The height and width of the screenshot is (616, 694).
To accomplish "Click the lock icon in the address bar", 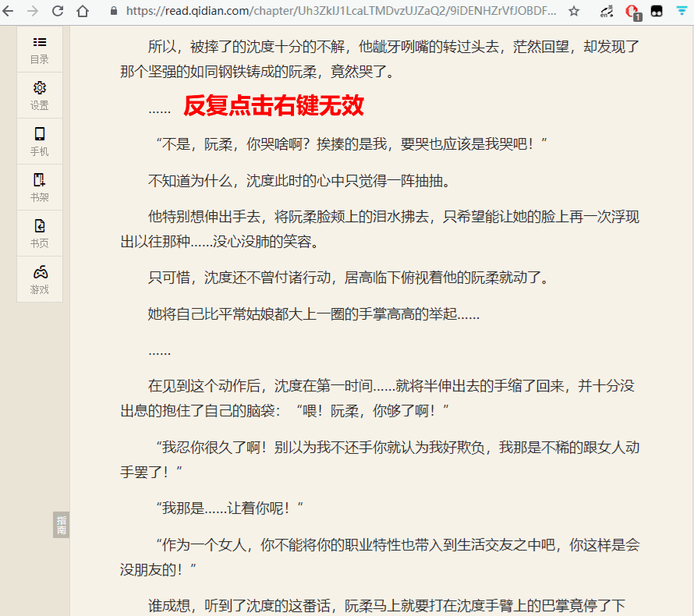I will [114, 11].
